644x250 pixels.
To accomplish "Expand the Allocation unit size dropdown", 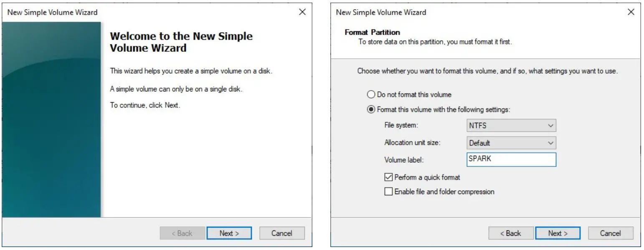I will (511, 143).
